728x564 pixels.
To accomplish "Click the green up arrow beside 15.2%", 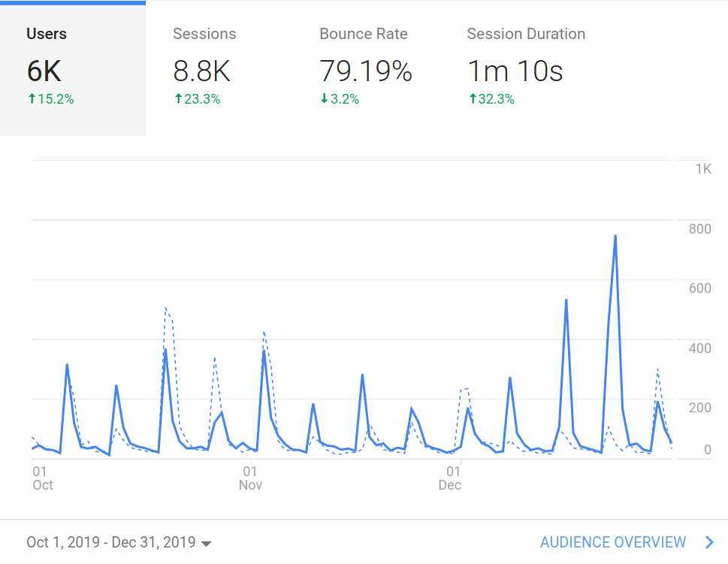I will (32, 98).
